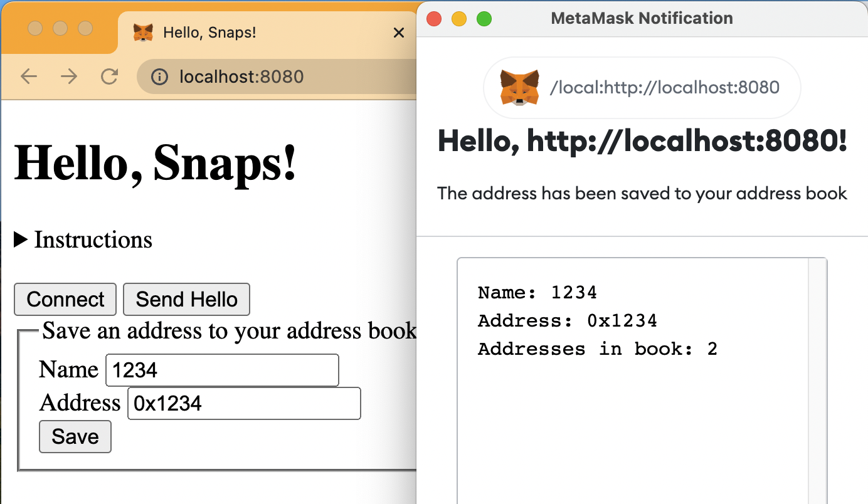Click the Save button
The image size is (868, 504).
75,436
